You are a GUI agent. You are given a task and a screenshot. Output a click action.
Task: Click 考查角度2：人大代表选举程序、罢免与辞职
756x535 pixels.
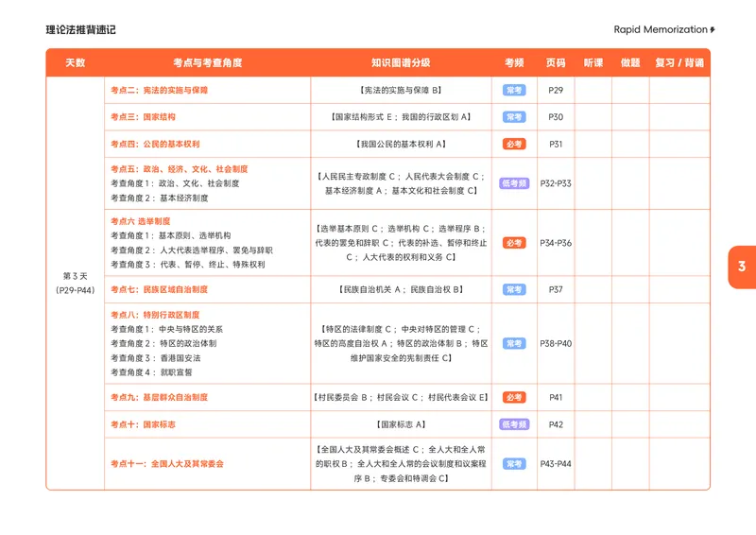(192, 250)
